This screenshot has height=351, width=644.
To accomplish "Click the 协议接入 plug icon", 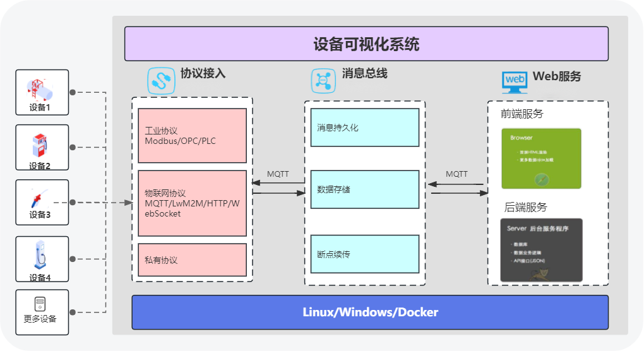I will (x=161, y=81).
